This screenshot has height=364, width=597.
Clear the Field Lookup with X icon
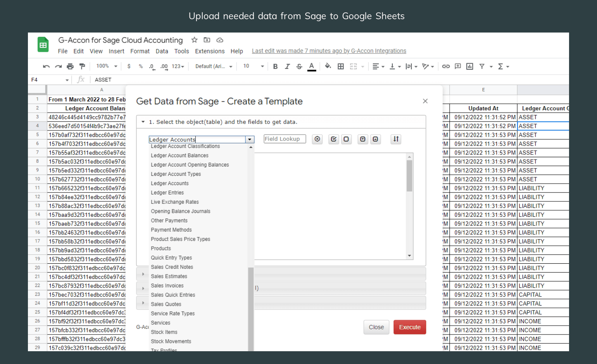(x=317, y=139)
